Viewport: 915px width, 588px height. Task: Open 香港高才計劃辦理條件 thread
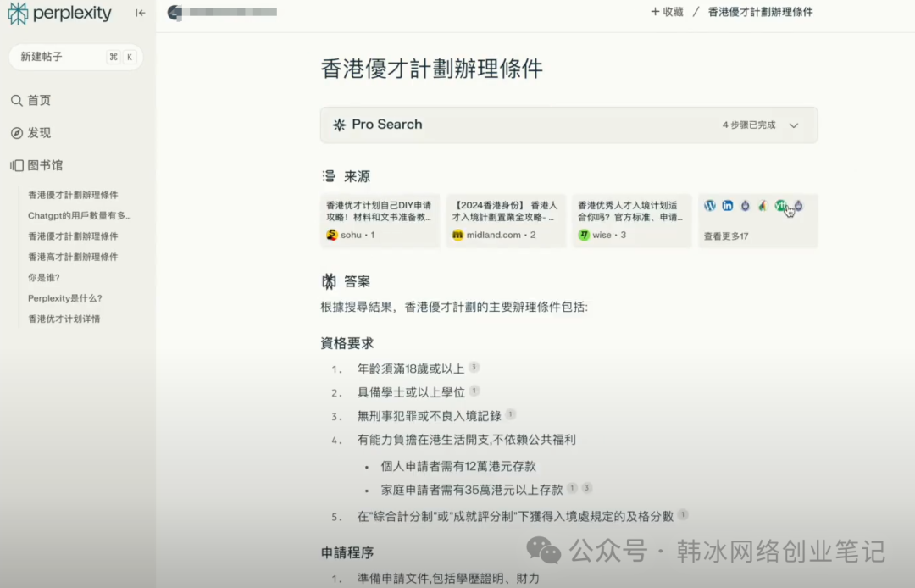73,257
